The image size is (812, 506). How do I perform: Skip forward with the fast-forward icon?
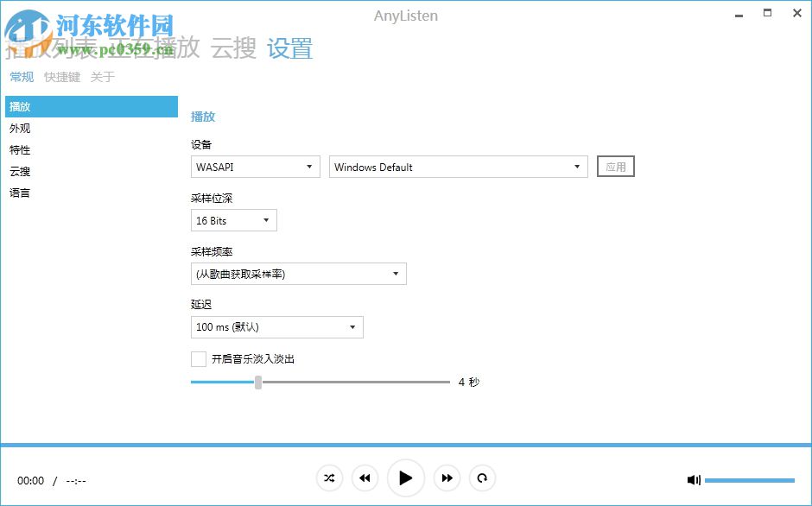pyautogui.click(x=447, y=478)
